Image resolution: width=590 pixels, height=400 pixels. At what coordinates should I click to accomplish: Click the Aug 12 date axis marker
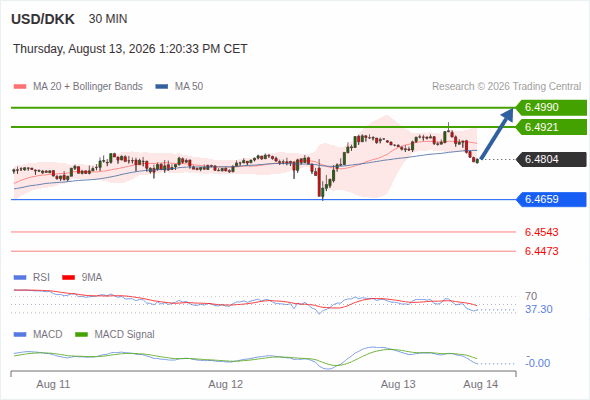pos(226,384)
